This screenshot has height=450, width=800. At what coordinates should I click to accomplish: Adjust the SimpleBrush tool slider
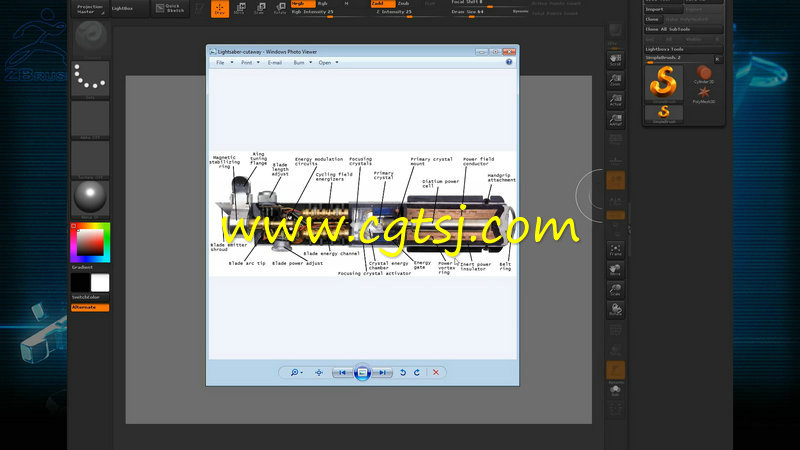678,59
